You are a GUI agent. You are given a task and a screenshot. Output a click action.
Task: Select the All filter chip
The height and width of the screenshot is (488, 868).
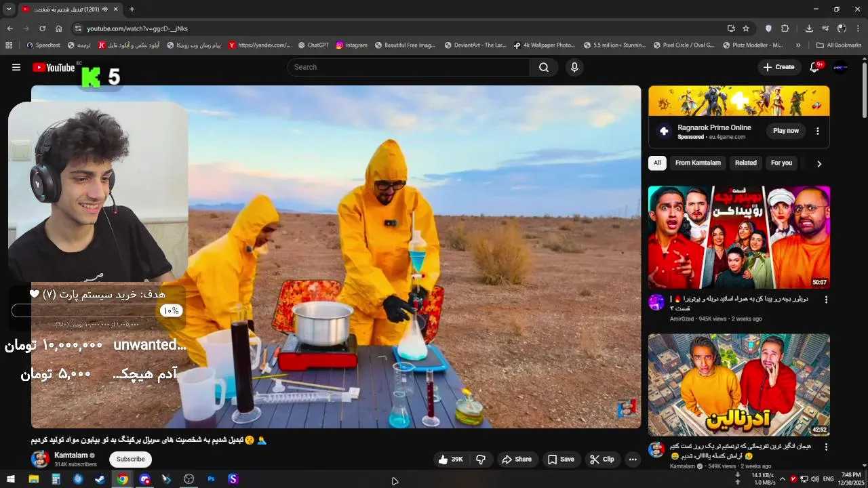tap(657, 163)
